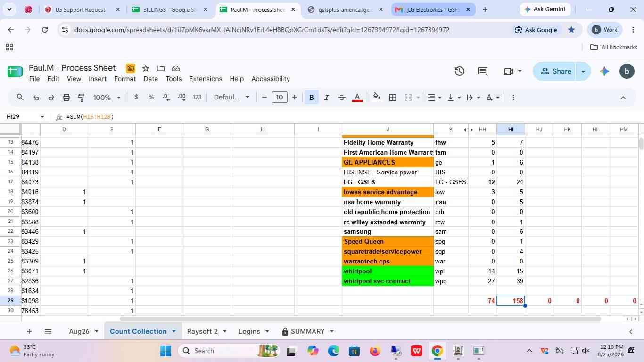
Task: Click the paint format roller icon
Action: tap(81, 98)
